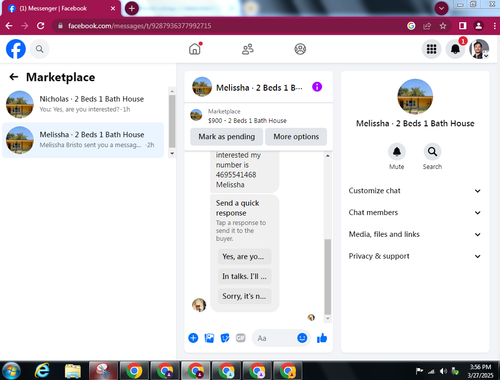Screen dimensions: 500x380
Task: Open the emoji picker smiley icon
Action: (x=302, y=338)
